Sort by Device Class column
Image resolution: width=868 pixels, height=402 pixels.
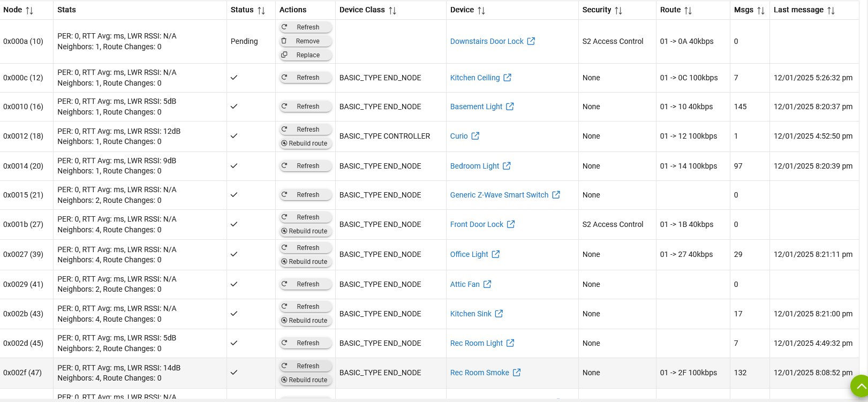coord(393,10)
